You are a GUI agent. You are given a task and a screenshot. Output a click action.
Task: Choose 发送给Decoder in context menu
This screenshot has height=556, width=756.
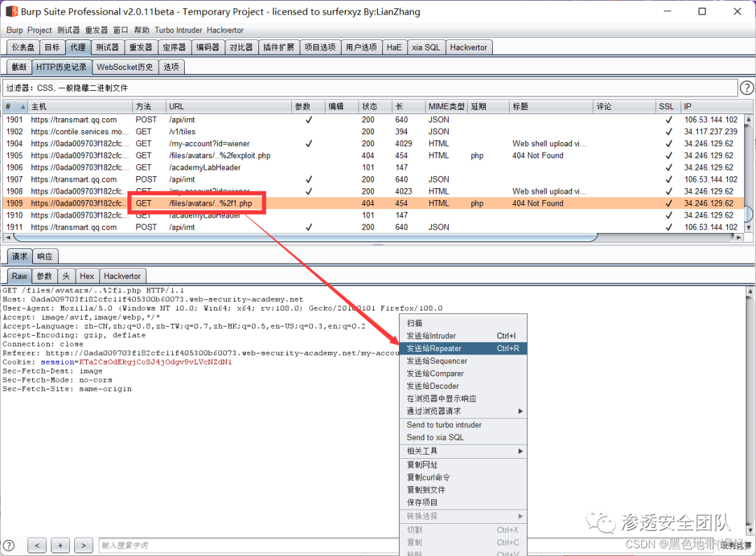click(463, 386)
